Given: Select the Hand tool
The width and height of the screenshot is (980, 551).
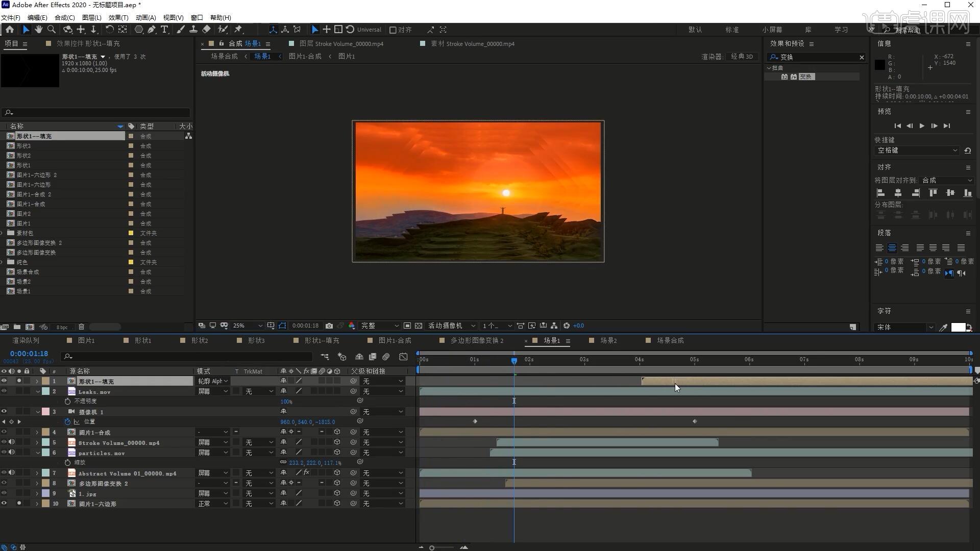Looking at the screenshot, I should 38,30.
